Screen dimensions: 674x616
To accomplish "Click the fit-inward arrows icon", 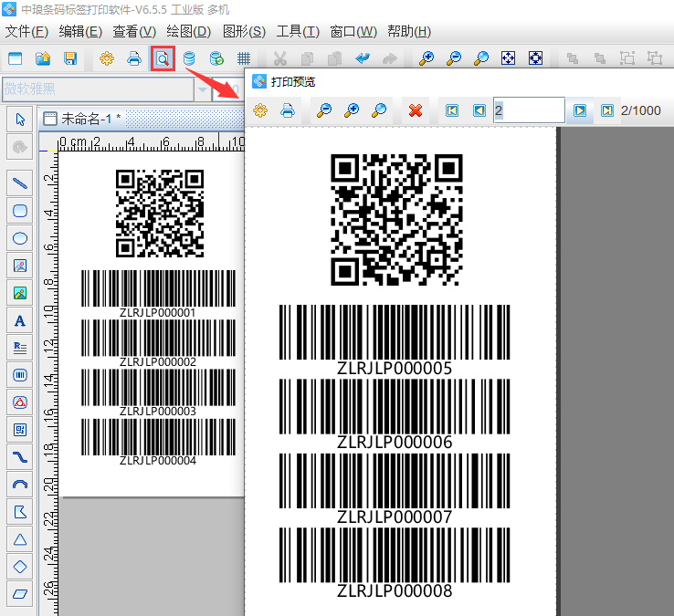I will [x=535, y=58].
